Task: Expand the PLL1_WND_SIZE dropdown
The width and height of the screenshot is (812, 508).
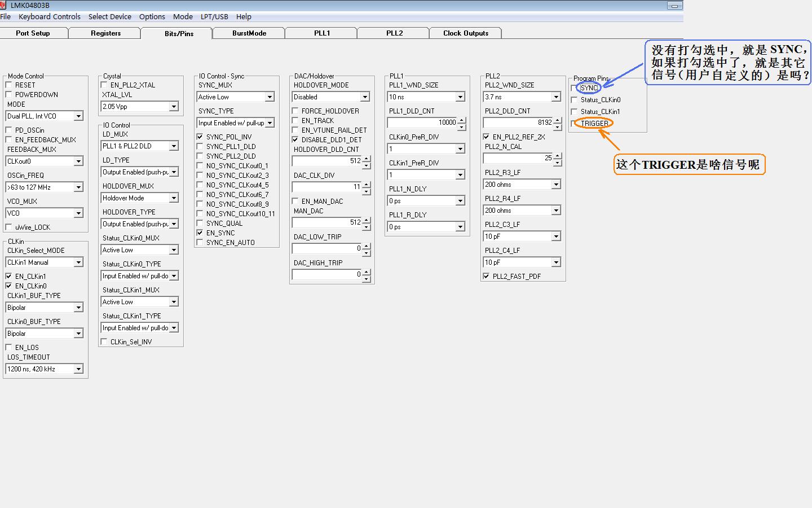Action: coord(426,97)
